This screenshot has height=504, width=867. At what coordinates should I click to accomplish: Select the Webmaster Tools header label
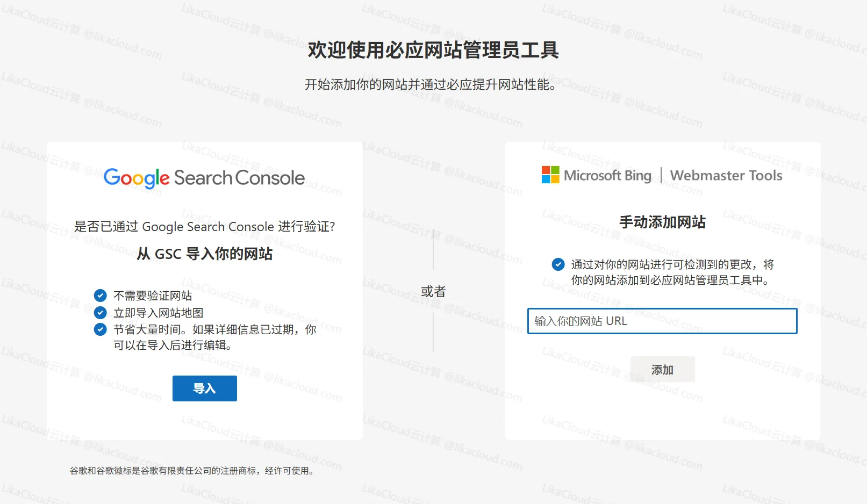(x=727, y=175)
